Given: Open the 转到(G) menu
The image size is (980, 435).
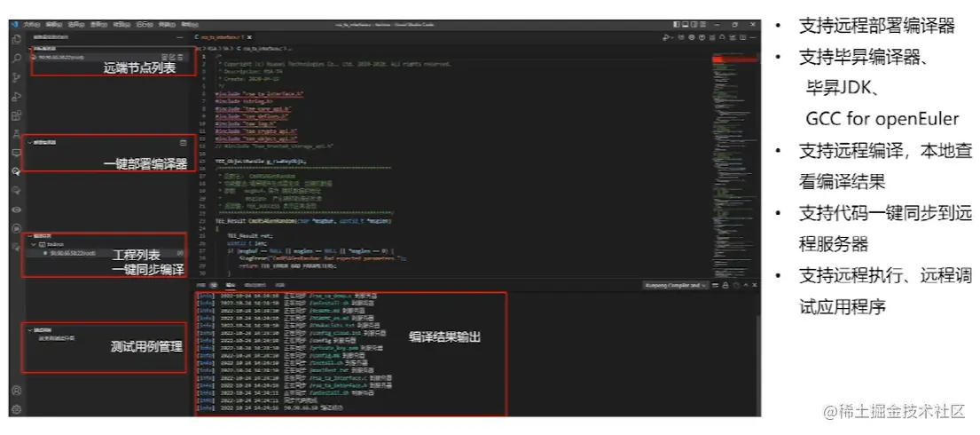Looking at the screenshot, I should click(x=122, y=25).
